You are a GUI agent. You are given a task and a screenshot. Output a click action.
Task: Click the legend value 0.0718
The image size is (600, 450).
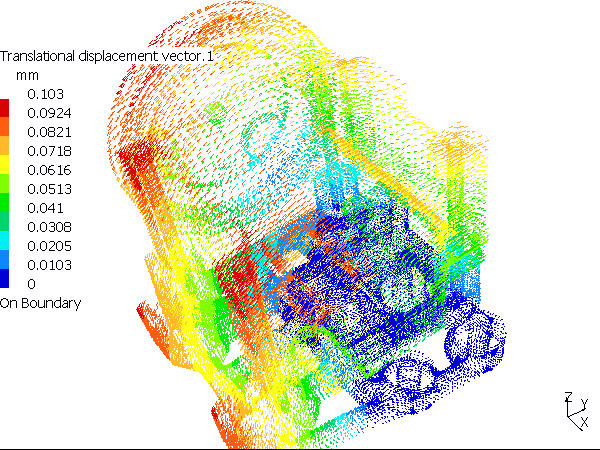49,151
